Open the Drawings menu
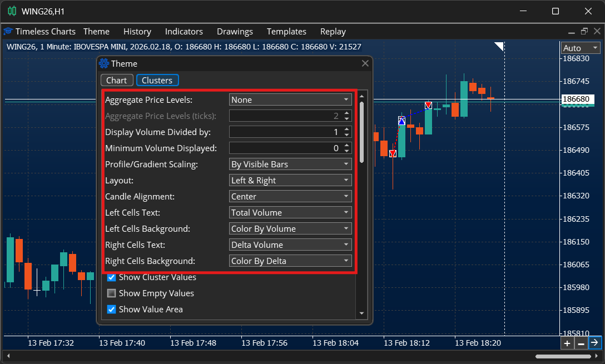605x364 pixels. click(235, 31)
